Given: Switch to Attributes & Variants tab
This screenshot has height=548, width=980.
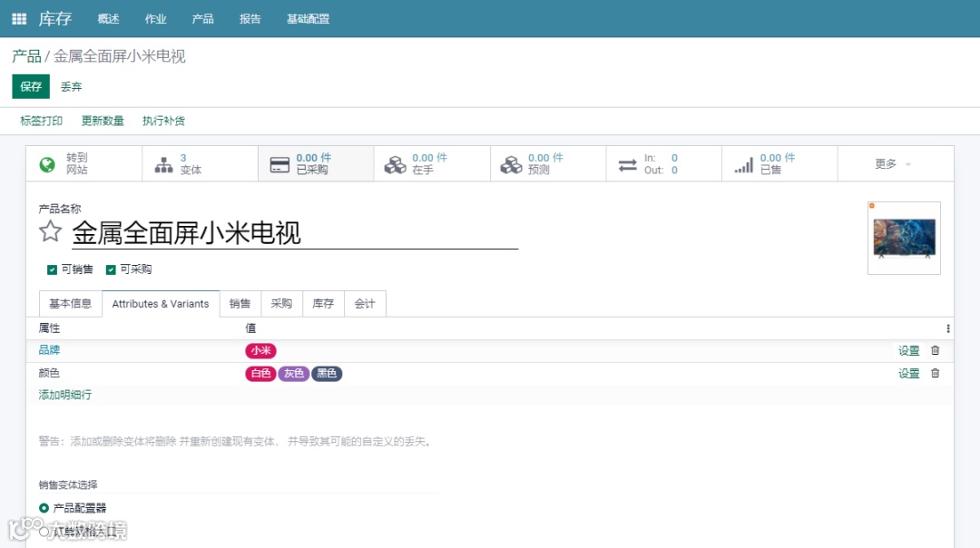Looking at the screenshot, I should pos(161,304).
